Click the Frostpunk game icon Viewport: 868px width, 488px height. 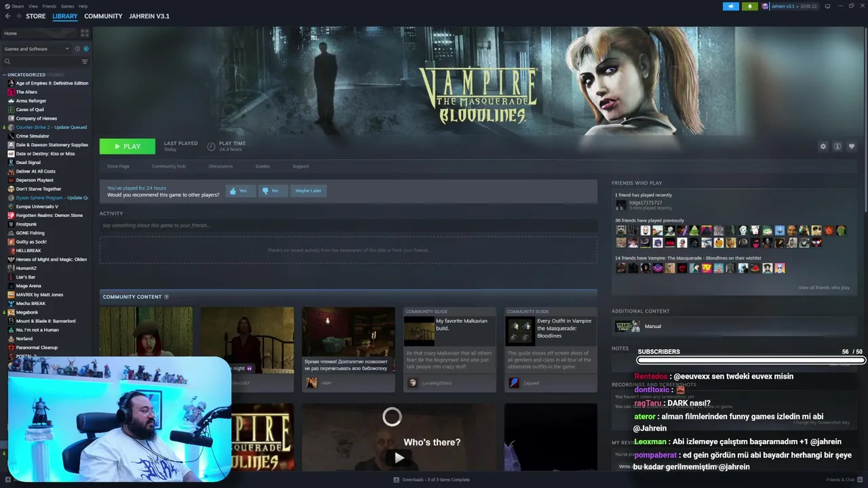pyautogui.click(x=11, y=224)
